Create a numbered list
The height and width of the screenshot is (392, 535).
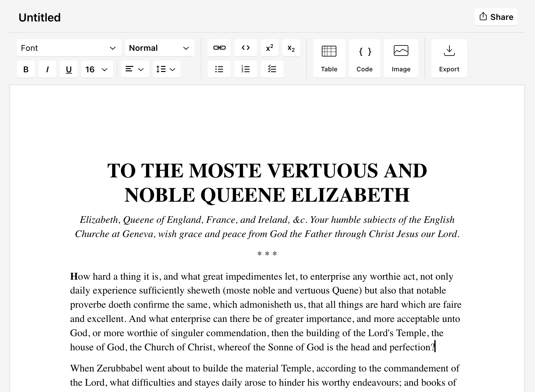pyautogui.click(x=245, y=69)
